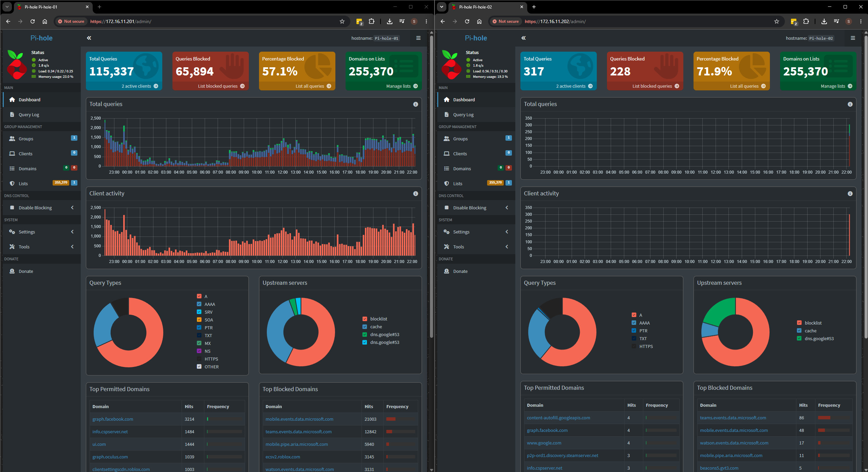Open profile avatar in Pi-hole-02 browser

(x=849, y=21)
